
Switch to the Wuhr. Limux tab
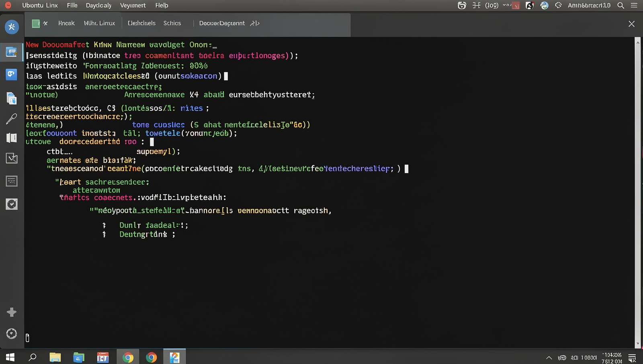tap(99, 23)
